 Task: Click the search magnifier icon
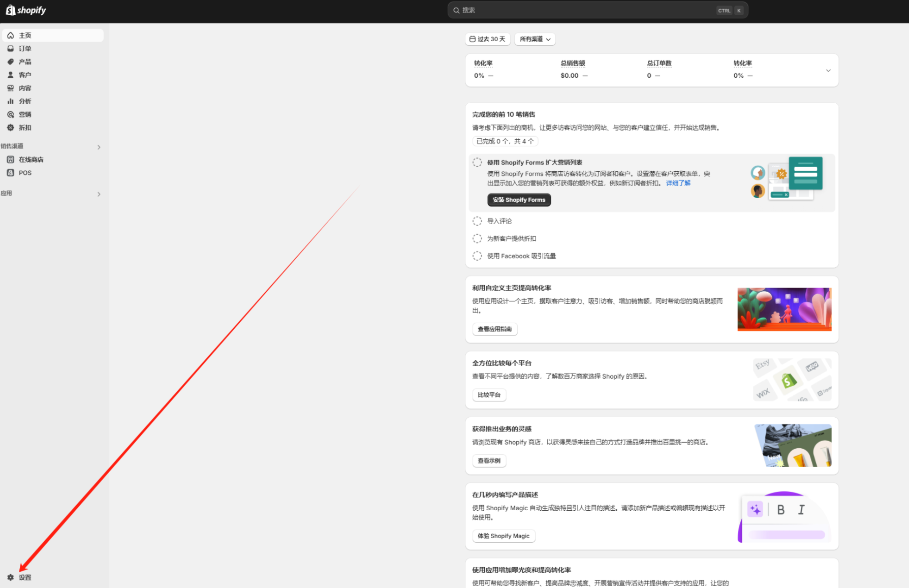click(x=456, y=10)
